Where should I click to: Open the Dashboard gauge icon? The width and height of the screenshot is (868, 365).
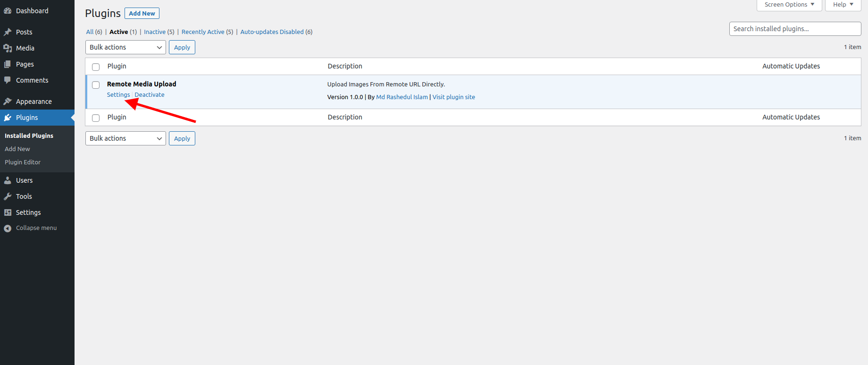pyautogui.click(x=8, y=11)
